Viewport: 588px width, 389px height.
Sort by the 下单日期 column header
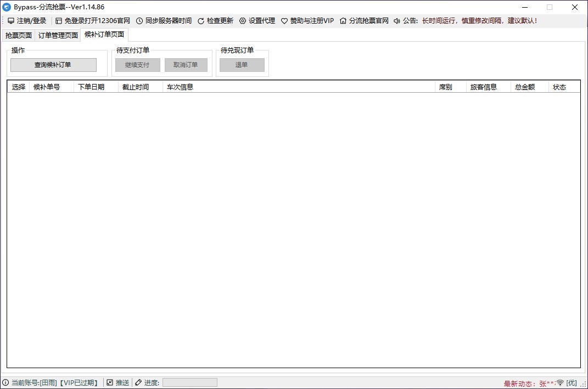coord(96,87)
